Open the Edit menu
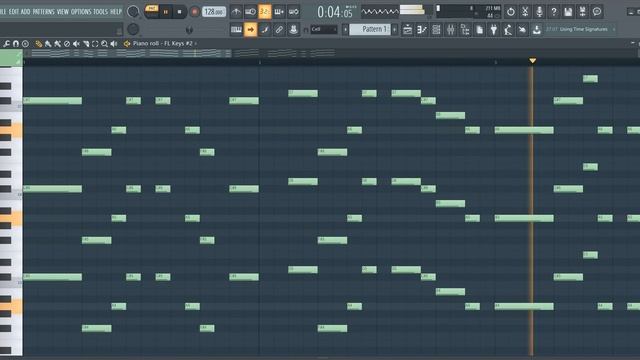Viewport: 640px width, 360px height. (x=14, y=11)
